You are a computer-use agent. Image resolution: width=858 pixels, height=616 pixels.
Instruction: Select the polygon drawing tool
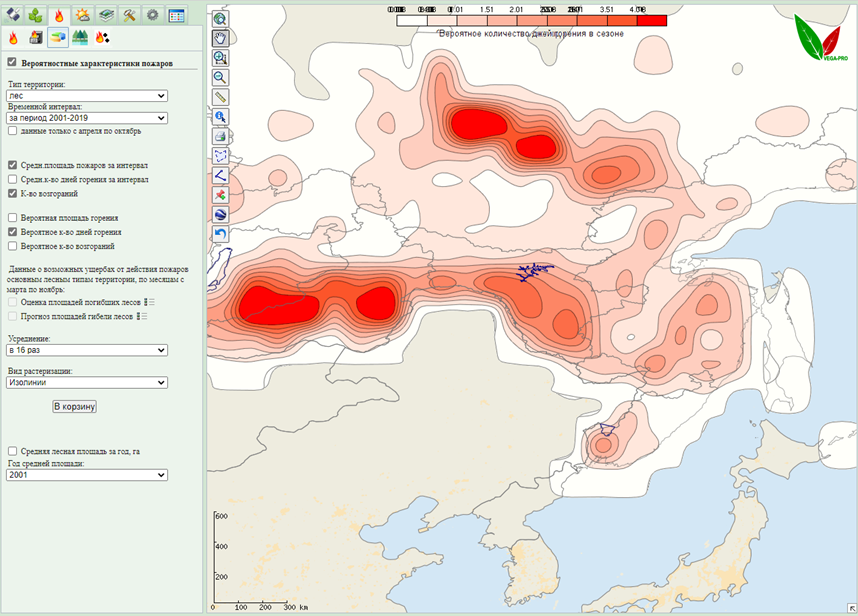(x=220, y=156)
